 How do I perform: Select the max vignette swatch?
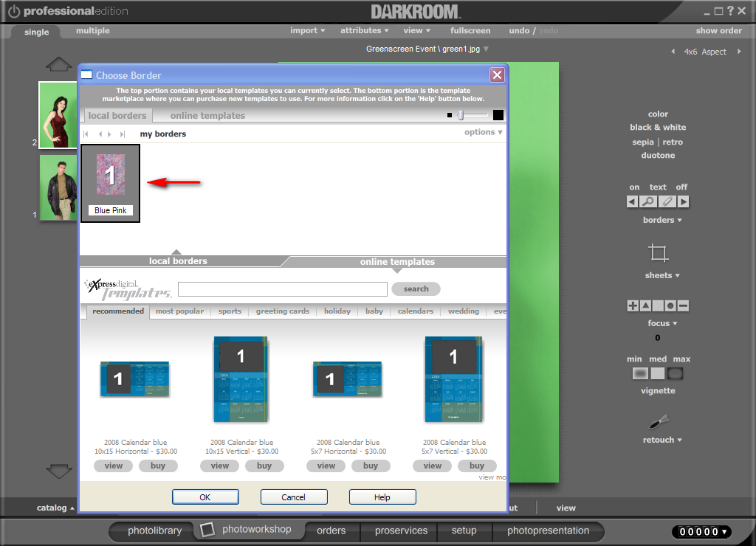click(675, 373)
